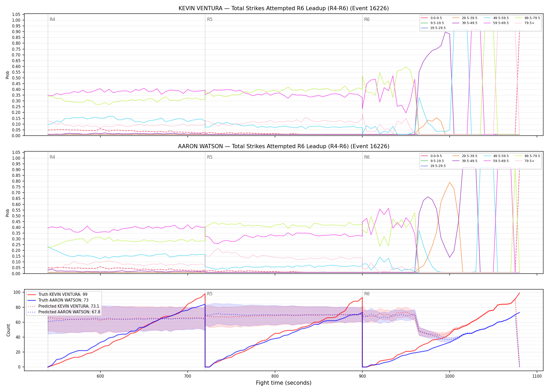This screenshot has height=392, width=549.
Task: Click 'Prob' axis label of Kevin Ventura chart
Action: pyautogui.click(x=8, y=75)
